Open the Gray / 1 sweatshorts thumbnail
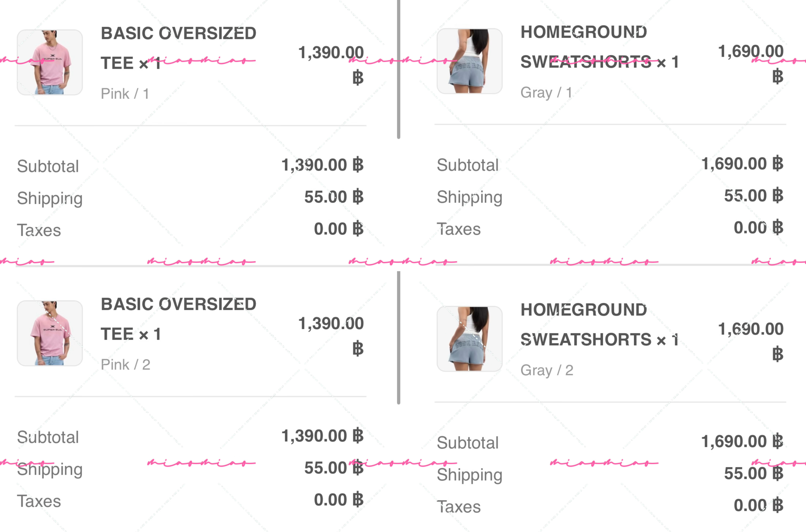Image resolution: width=806 pixels, height=532 pixels. click(x=470, y=61)
